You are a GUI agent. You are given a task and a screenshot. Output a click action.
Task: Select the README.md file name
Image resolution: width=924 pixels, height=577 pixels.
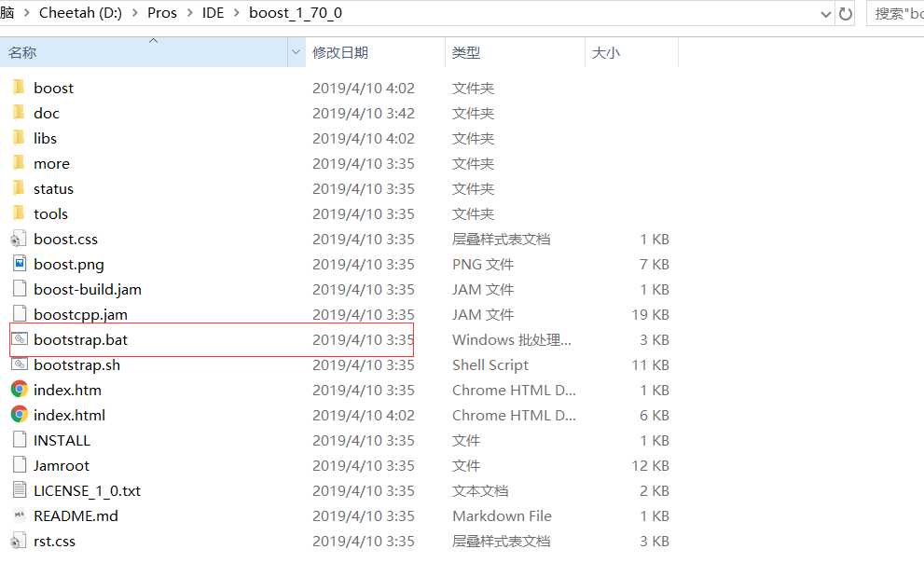click(x=76, y=515)
